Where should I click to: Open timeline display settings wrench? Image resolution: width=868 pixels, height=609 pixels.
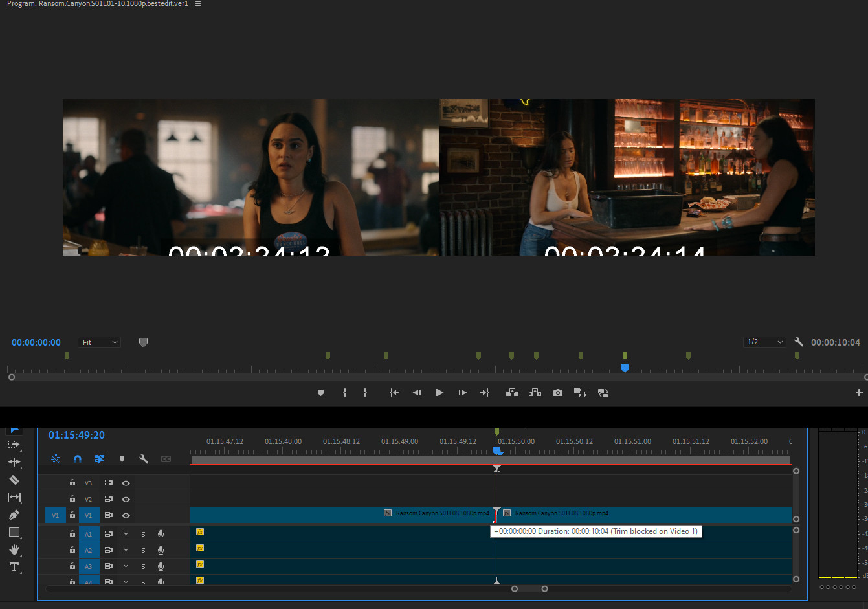144,459
